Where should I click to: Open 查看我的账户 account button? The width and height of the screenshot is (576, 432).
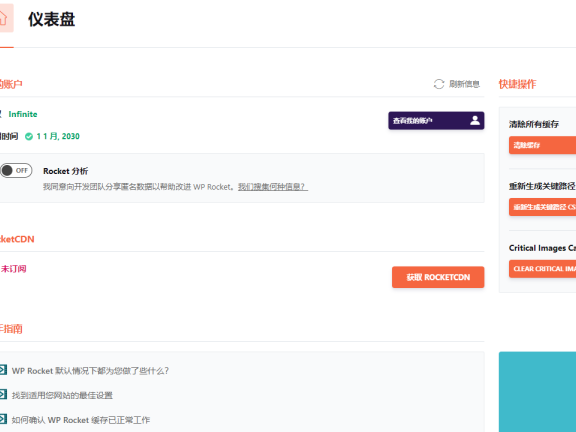[x=436, y=120]
